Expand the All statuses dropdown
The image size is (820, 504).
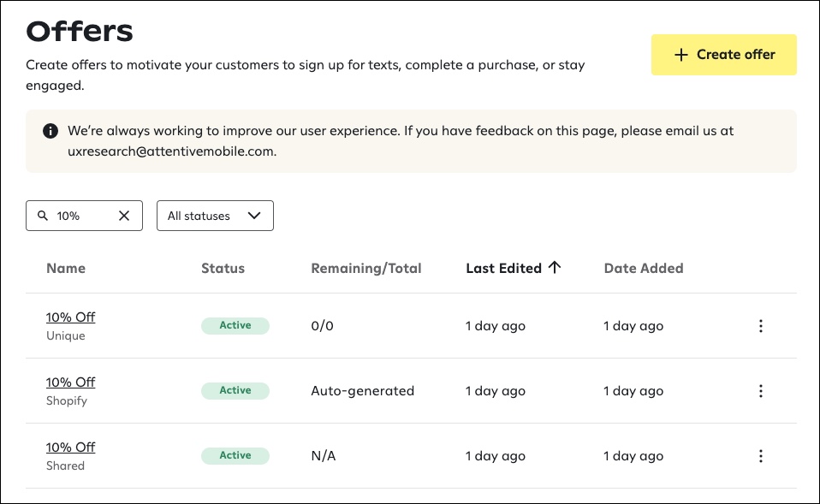(215, 216)
